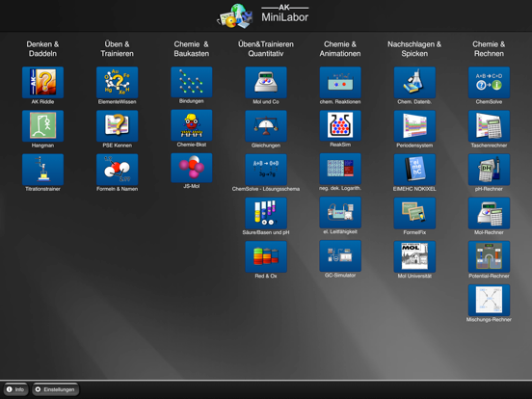Open Formeln & Namen module

pos(117,170)
